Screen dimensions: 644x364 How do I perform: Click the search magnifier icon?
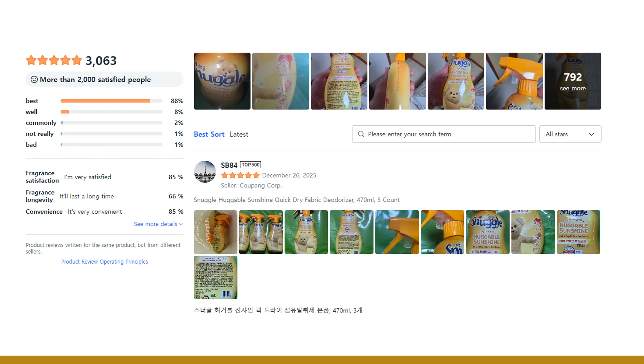tap(361, 134)
